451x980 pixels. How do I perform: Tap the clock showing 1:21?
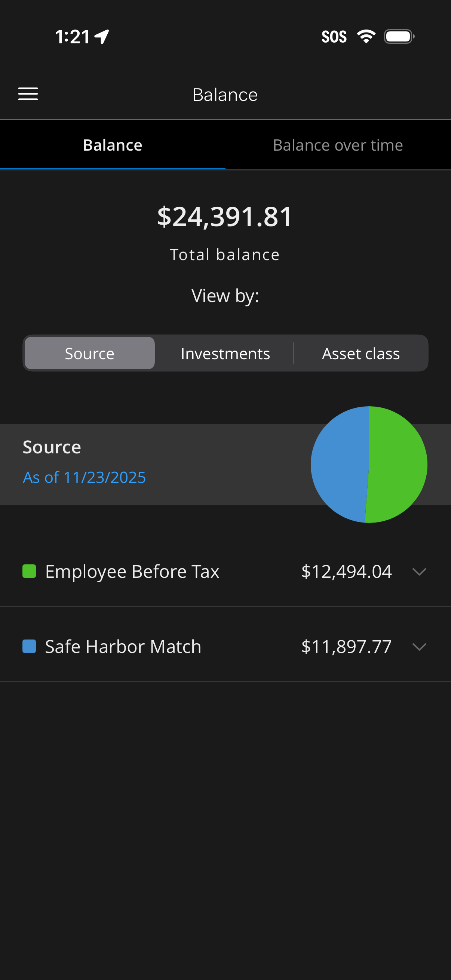[72, 36]
